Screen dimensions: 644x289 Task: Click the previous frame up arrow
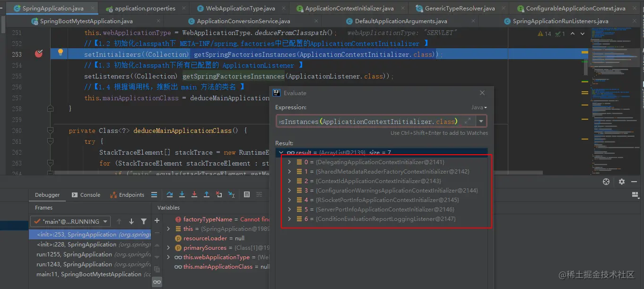(x=119, y=221)
